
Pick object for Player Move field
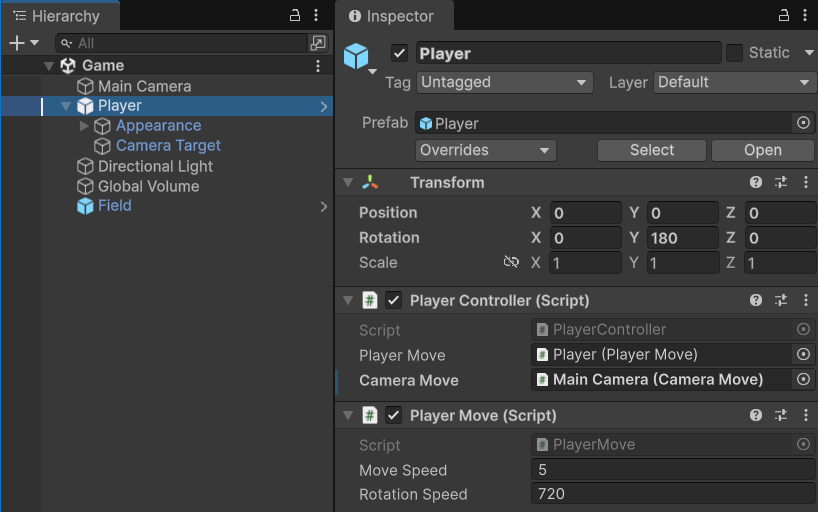click(x=803, y=354)
